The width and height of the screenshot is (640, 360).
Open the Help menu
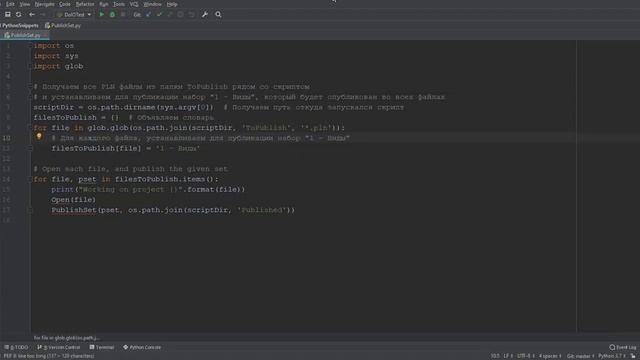pos(172,4)
